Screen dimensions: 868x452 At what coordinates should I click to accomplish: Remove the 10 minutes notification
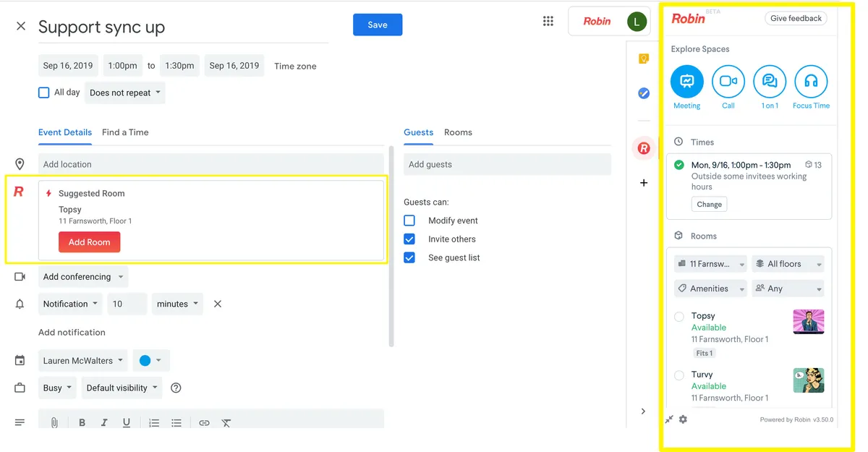(218, 304)
